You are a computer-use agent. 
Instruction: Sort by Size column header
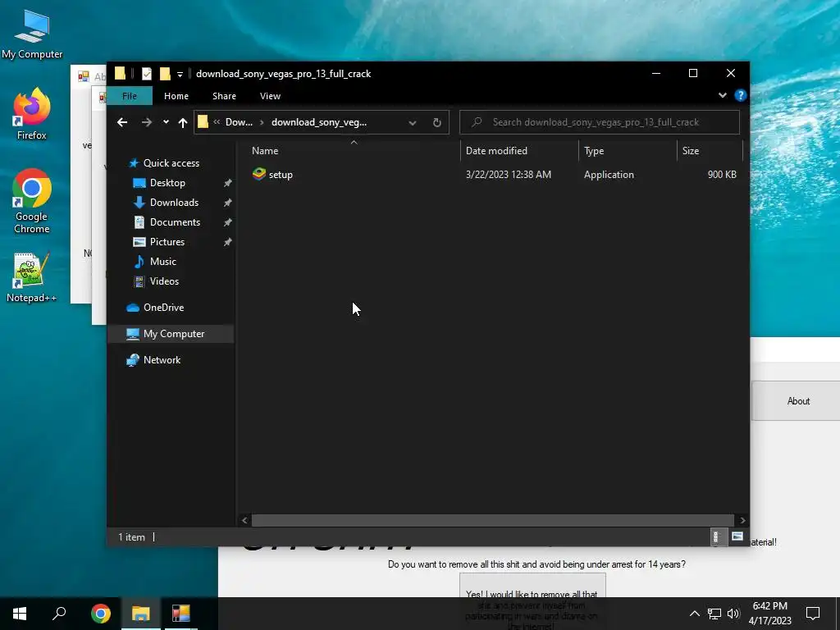710,151
